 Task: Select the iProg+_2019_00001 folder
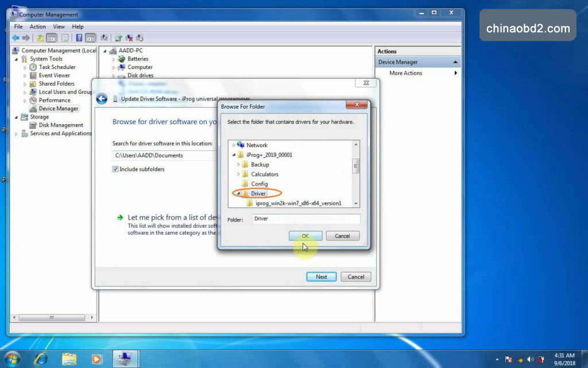269,155
